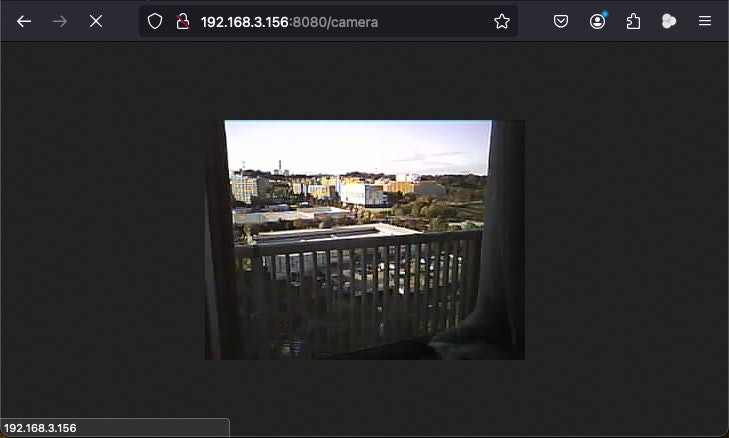Click the 192.168.3.156 status bar text
The image size is (729, 438).
(x=40, y=428)
